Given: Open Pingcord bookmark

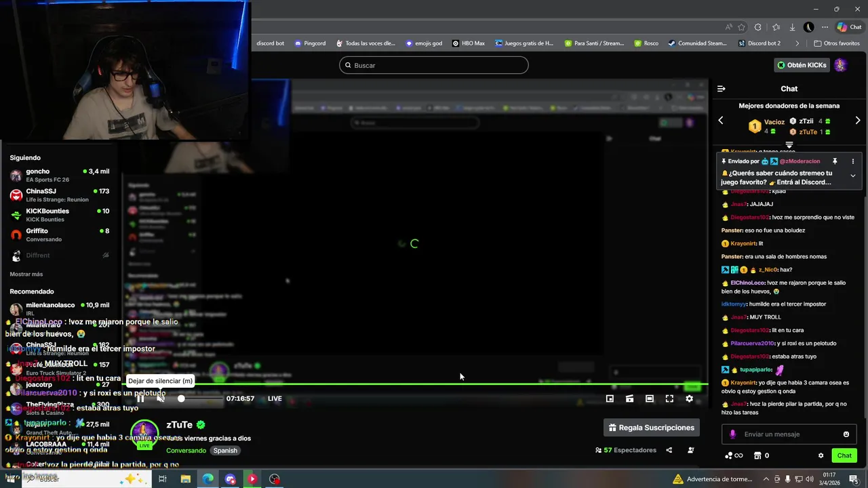Looking at the screenshot, I should [x=310, y=43].
